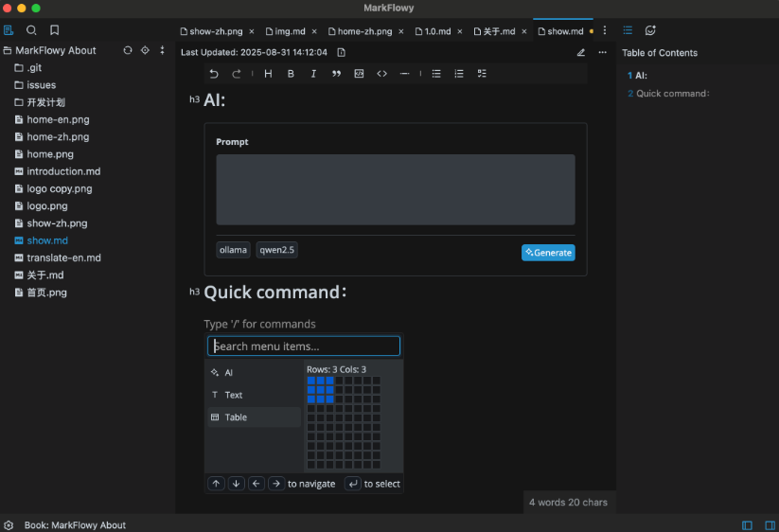The image size is (779, 532).
Task: Refresh the MarkFlowy About file tree
Action: 128,50
